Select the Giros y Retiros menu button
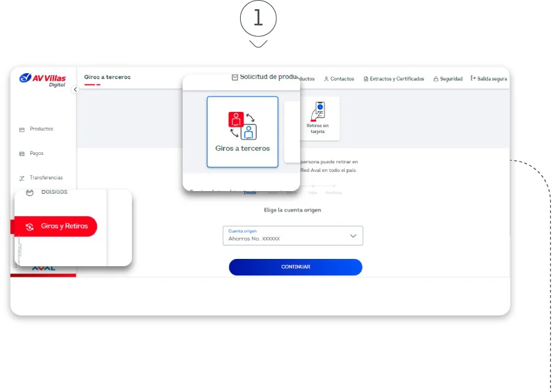Image resolution: width=552 pixels, height=392 pixels. [55, 226]
